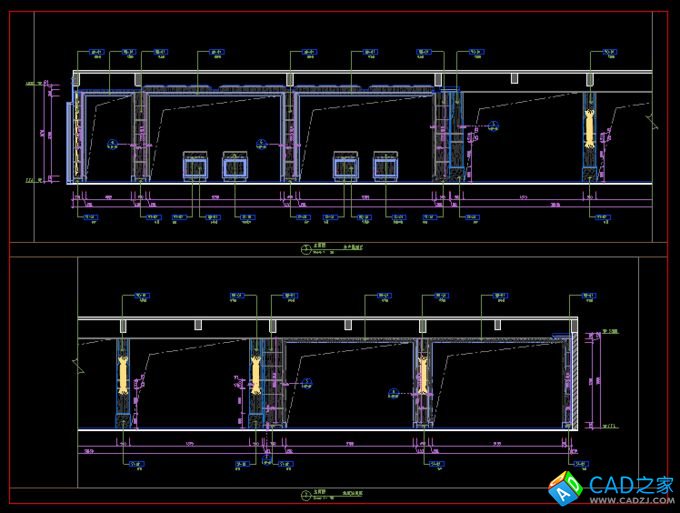Select the upper elevation's title circle marker

[306, 248]
